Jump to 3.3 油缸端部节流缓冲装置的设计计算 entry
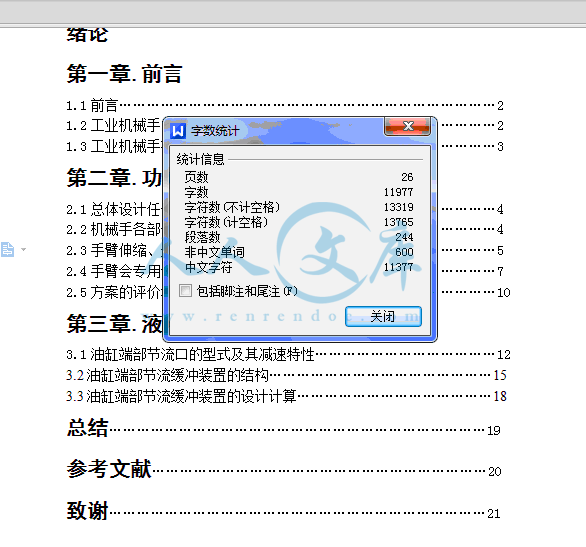Image resolution: width=586 pixels, height=547 pixels. point(286,396)
